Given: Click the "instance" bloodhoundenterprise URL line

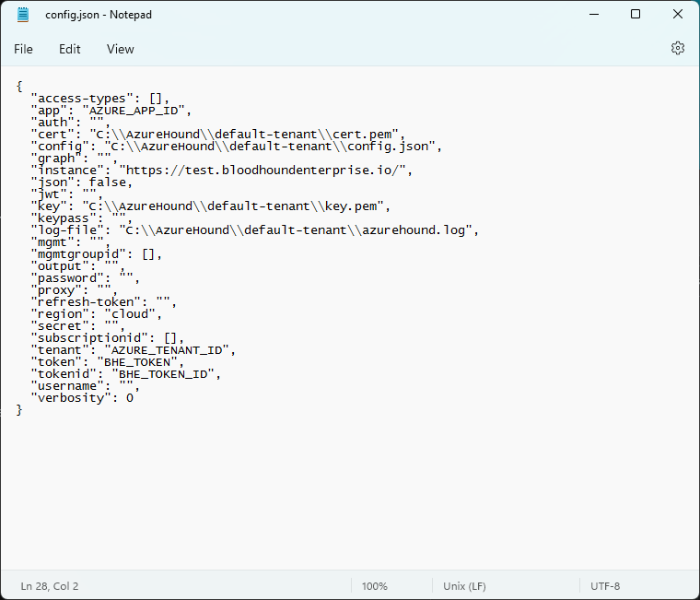Looking at the screenshot, I should coord(221,171).
